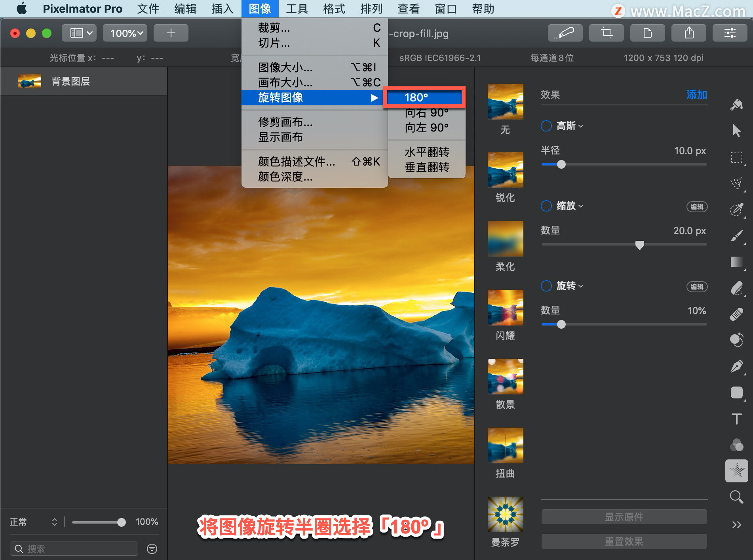This screenshot has width=753, height=560.
Task: Choose 垂直翻转 menu item
Action: click(x=426, y=167)
